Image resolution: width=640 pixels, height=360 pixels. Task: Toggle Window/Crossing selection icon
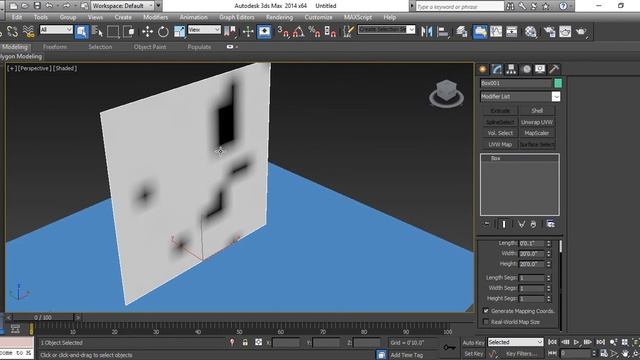click(x=129, y=32)
